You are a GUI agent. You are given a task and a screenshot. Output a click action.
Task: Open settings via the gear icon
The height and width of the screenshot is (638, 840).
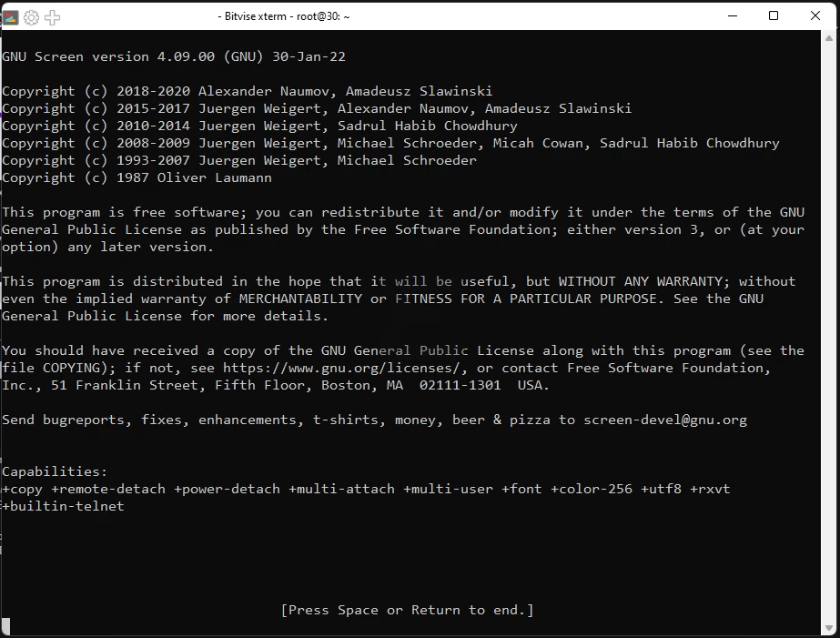pyautogui.click(x=32, y=17)
